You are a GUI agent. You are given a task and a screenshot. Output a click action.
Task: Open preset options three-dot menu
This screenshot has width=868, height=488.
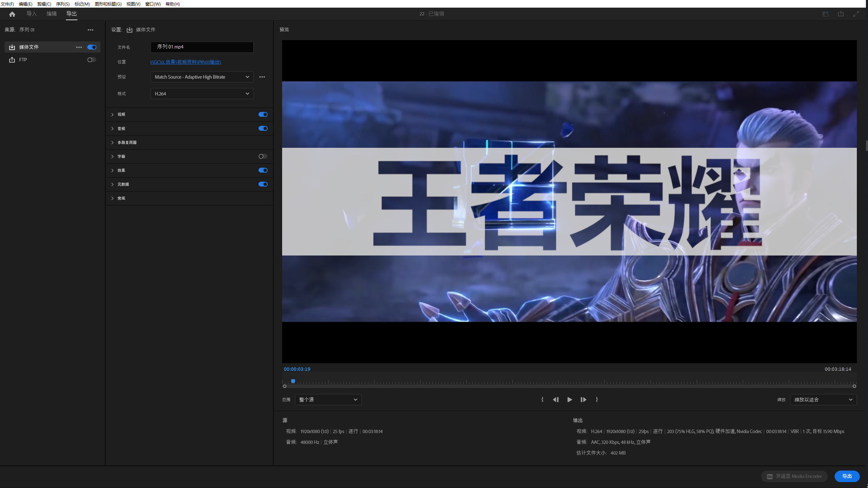[x=262, y=77]
